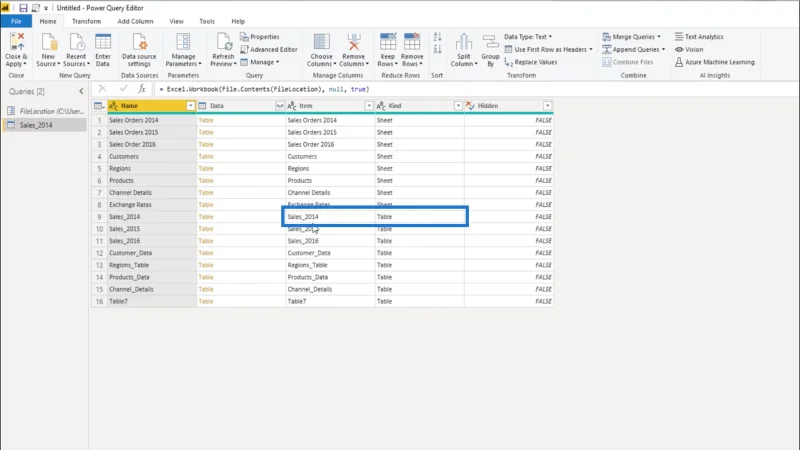The height and width of the screenshot is (450, 800).
Task: Select the 'Channel Details' Name cell
Action: click(152, 193)
